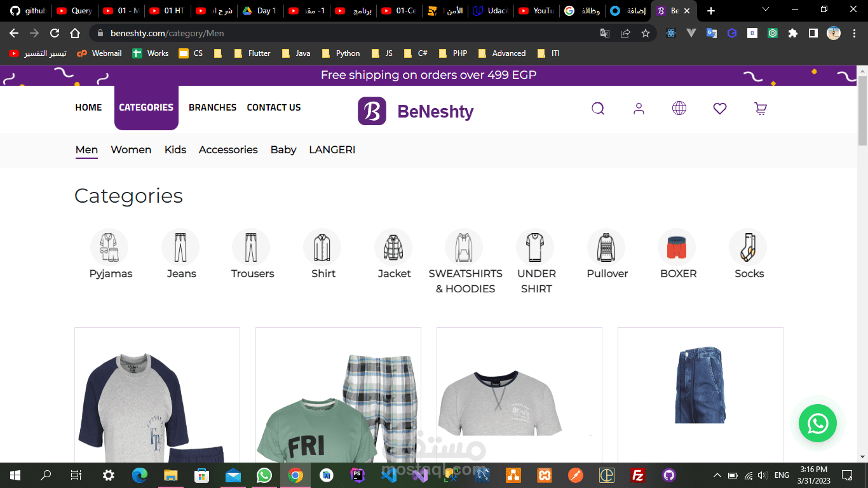Open the CONTACT US link
The height and width of the screenshot is (488, 868).
[x=274, y=107]
